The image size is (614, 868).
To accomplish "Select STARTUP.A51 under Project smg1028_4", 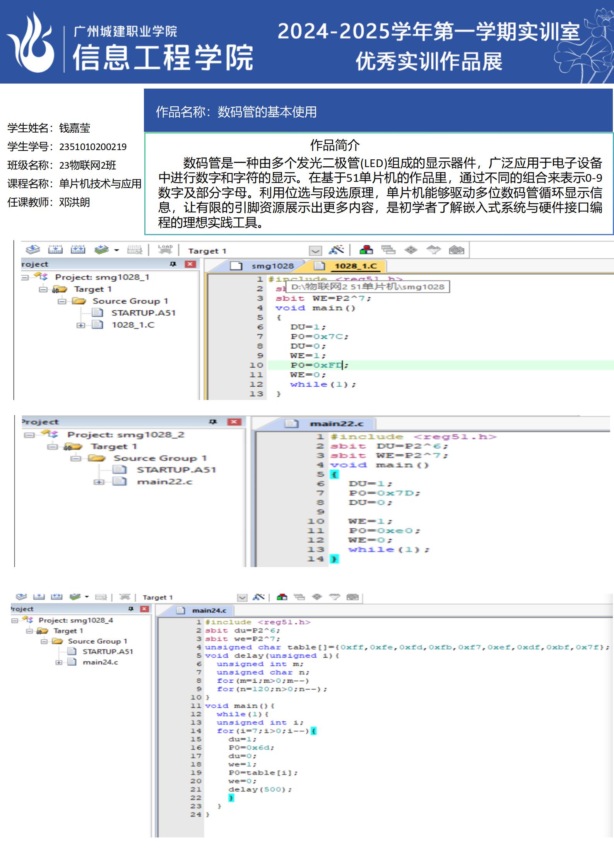I will (108, 652).
